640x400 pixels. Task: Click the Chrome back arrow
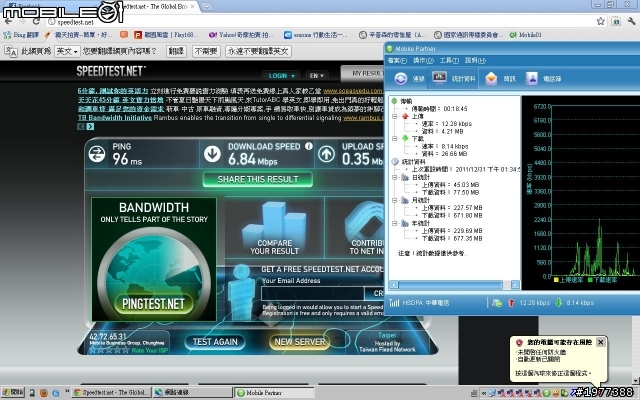(8, 21)
